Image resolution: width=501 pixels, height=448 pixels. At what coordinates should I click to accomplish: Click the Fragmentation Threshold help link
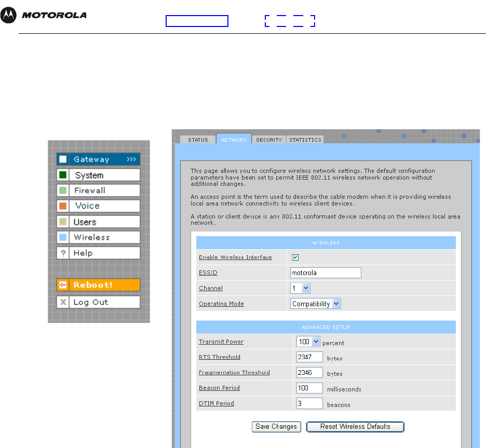(234, 372)
